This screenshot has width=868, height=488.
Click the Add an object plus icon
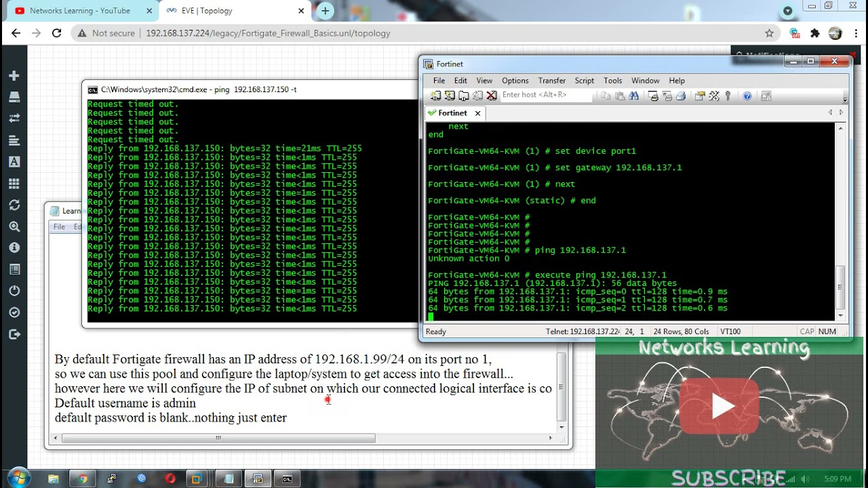click(14, 76)
